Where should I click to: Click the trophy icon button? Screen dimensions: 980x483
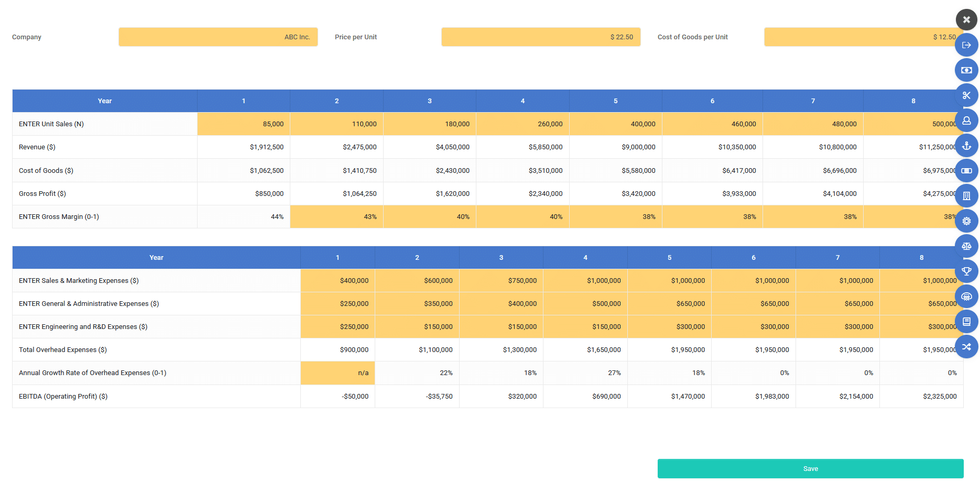point(966,271)
